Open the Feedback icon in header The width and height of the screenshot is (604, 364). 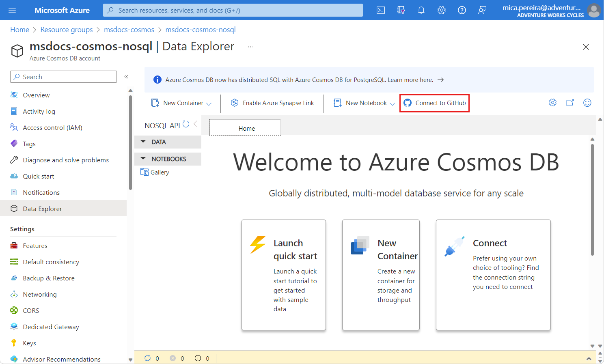pos(482,10)
